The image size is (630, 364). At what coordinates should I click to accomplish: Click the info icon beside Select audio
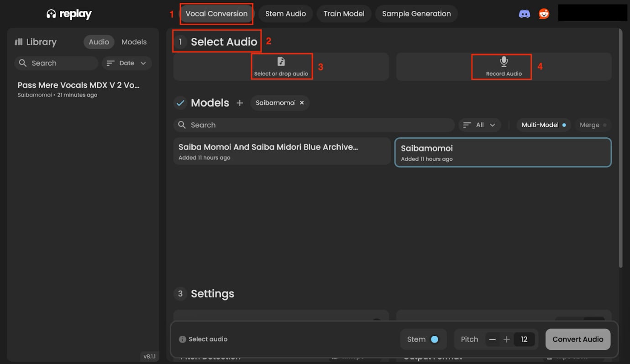182,339
